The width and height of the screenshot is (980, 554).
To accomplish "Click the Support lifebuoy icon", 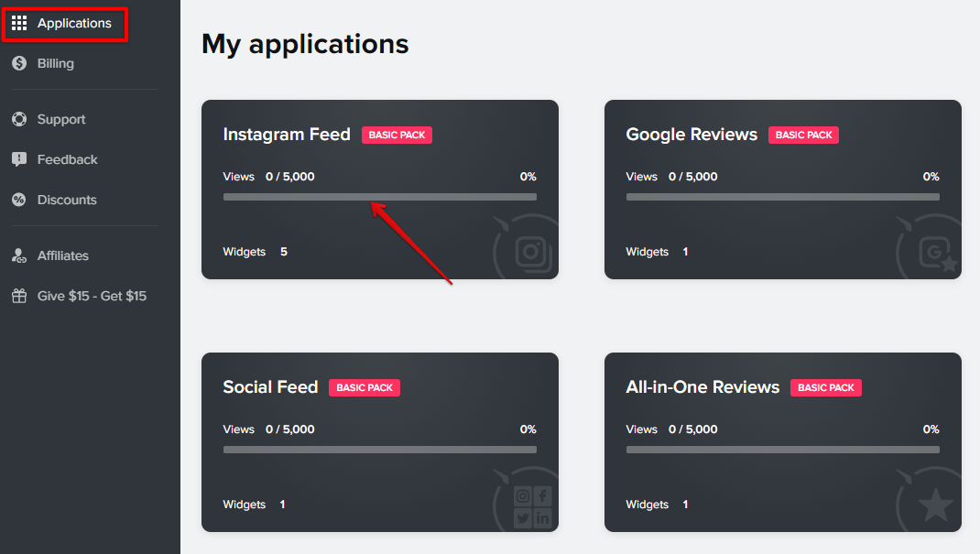I will 19,119.
